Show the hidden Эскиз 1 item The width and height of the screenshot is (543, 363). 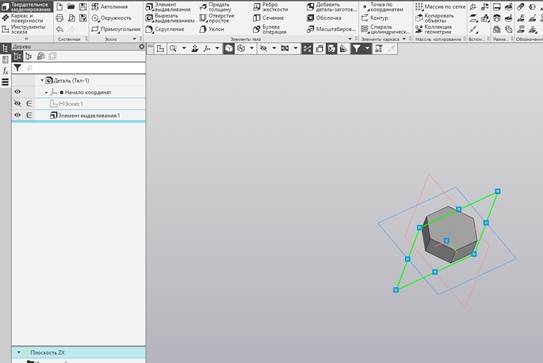17,104
